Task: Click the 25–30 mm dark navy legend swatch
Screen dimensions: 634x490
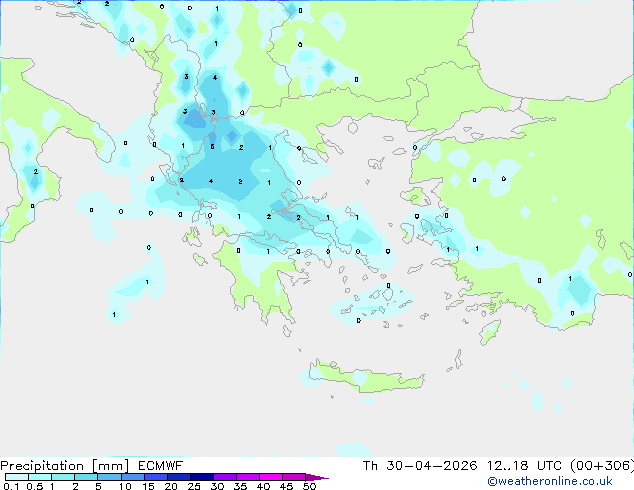Action: coord(202,477)
